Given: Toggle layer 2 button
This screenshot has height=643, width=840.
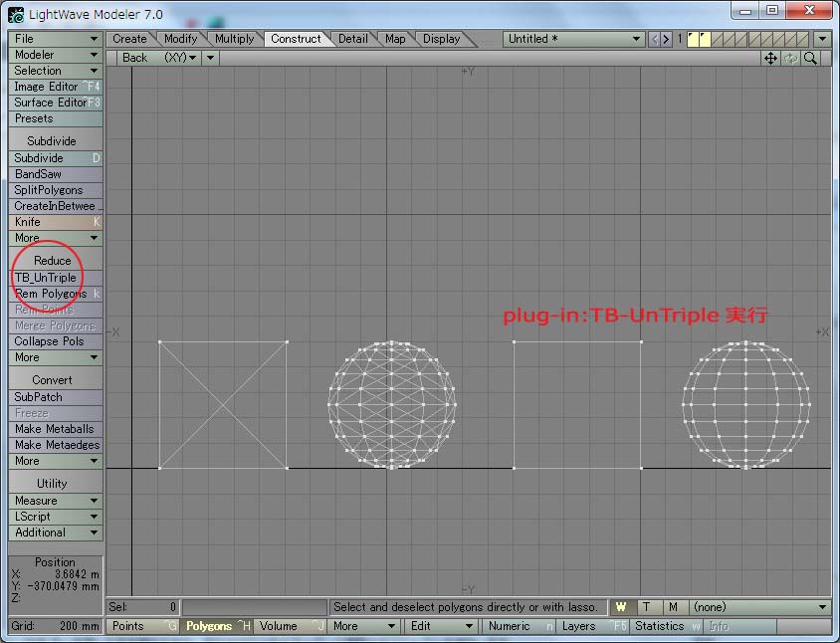Looking at the screenshot, I should coord(706,39).
